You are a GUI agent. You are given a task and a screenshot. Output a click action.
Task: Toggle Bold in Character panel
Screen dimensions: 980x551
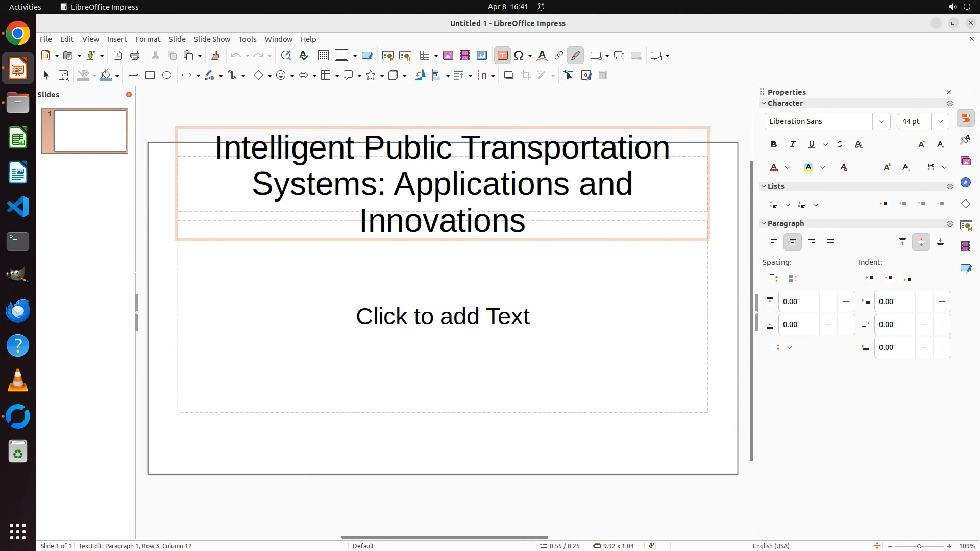coord(774,145)
